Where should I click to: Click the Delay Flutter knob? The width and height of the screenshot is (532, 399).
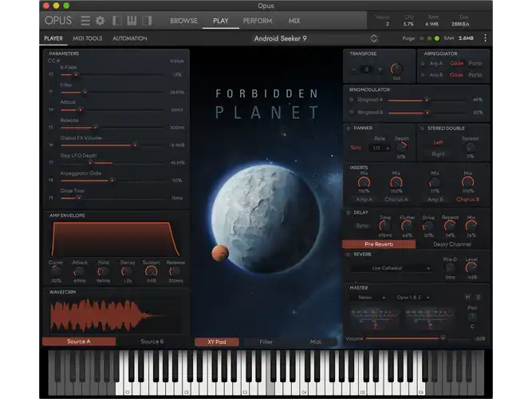407,226
